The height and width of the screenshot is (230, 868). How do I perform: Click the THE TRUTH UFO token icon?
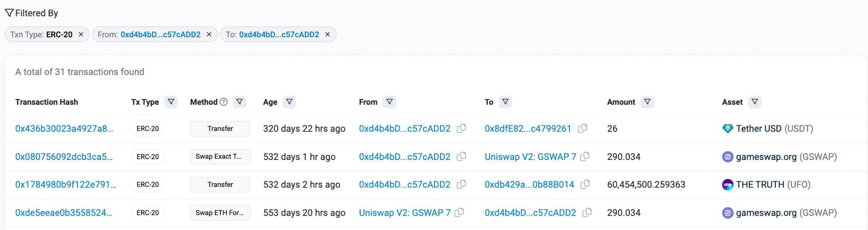point(727,185)
